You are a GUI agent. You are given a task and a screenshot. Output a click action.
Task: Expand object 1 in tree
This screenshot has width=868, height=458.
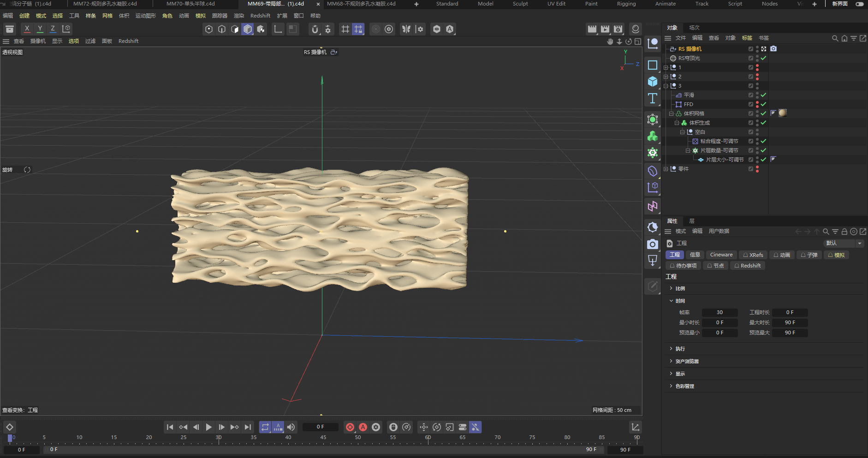tap(666, 67)
